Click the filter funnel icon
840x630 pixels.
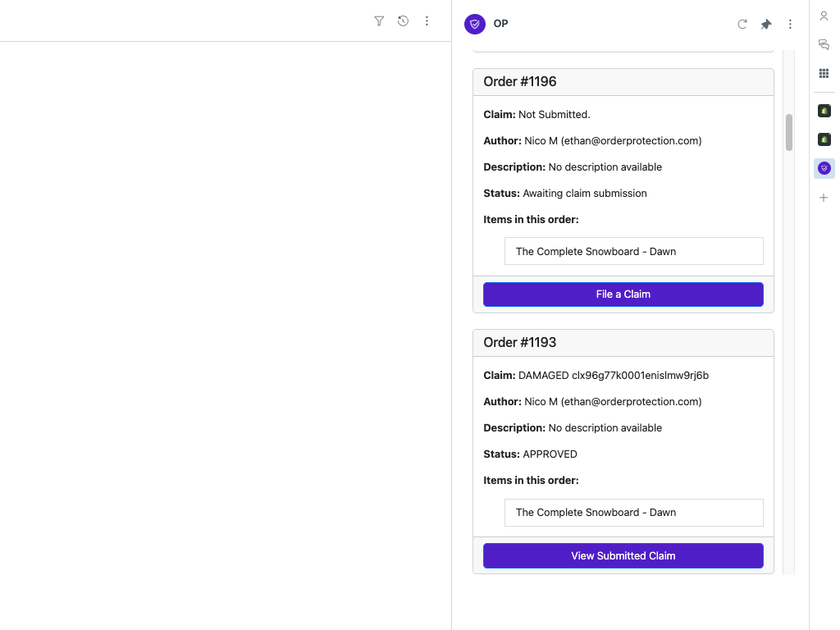[x=379, y=21]
